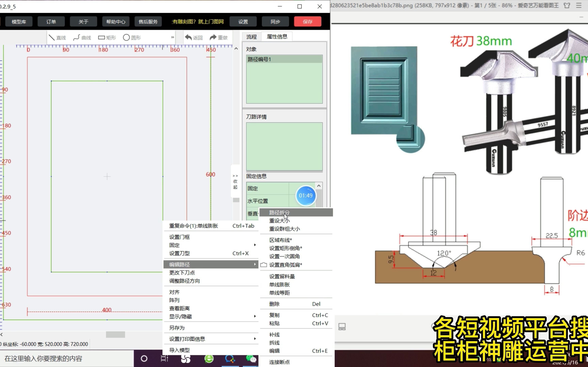
Task: Select the 圆形 circle tool
Action: pos(132,37)
